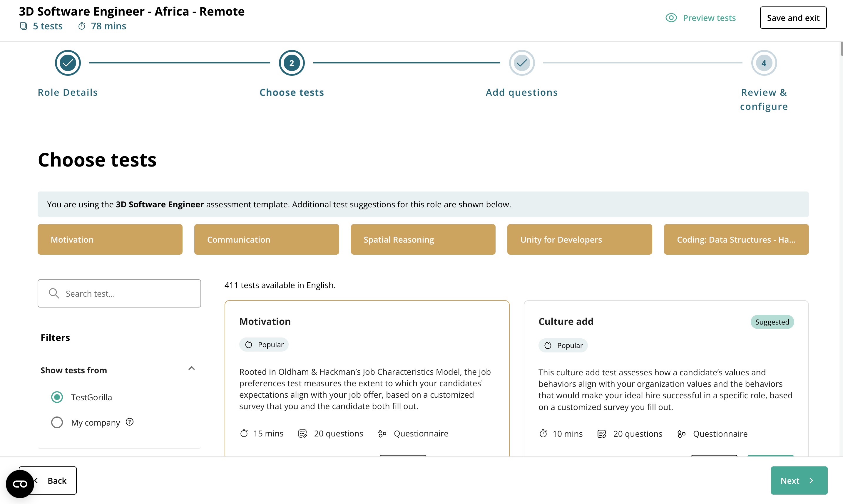The image size is (843, 504).
Task: Click the Coding Data Structures test button
Action: [x=736, y=239]
